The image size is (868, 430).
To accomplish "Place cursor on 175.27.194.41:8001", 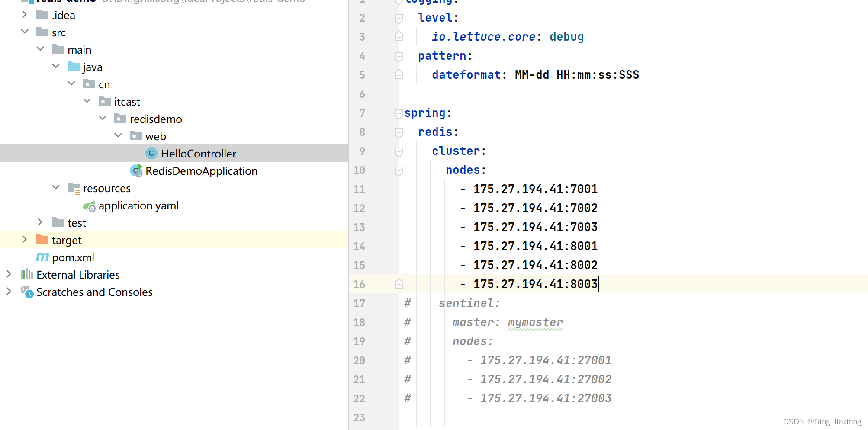I will (x=535, y=246).
